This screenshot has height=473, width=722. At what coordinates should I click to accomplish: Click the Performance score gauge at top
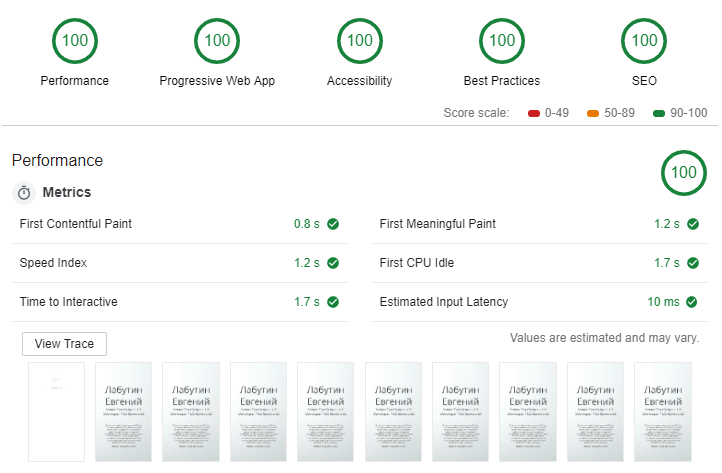75,41
